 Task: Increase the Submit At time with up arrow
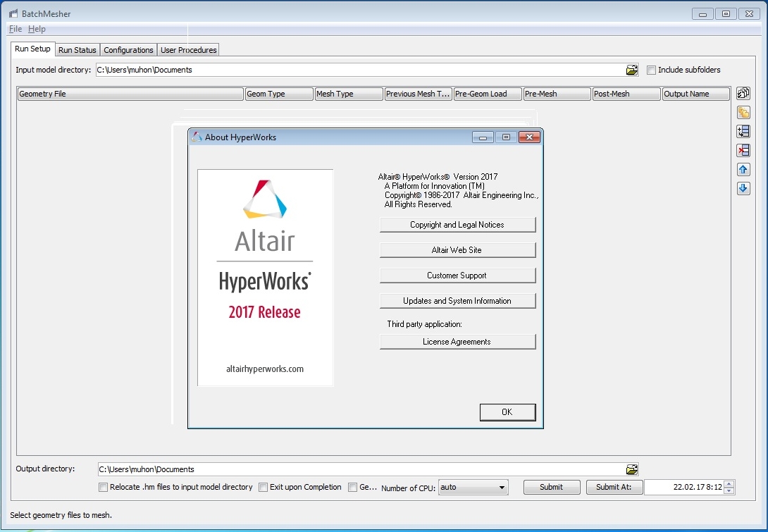click(x=729, y=484)
